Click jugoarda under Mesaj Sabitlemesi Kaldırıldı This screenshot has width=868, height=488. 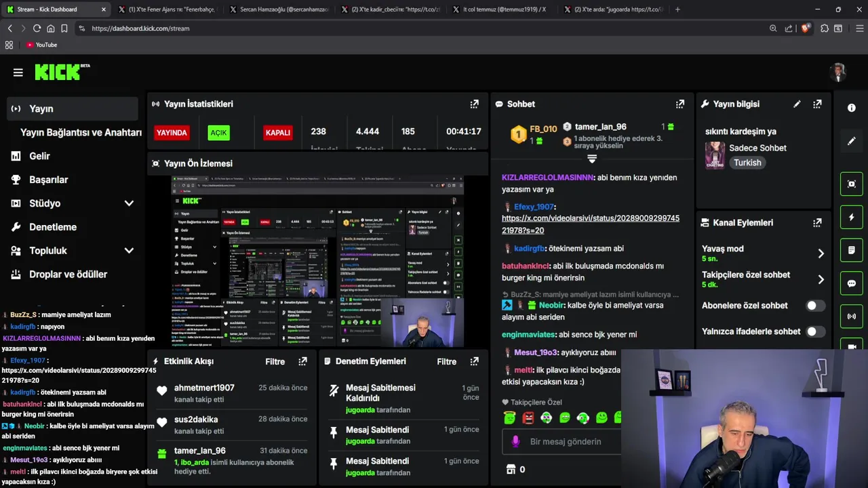[x=360, y=410]
